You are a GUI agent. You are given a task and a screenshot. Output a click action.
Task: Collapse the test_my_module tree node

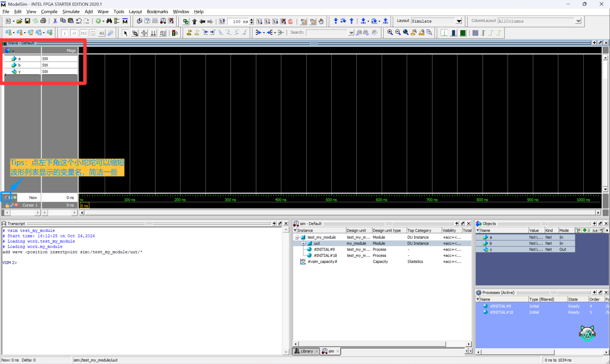tap(297, 237)
